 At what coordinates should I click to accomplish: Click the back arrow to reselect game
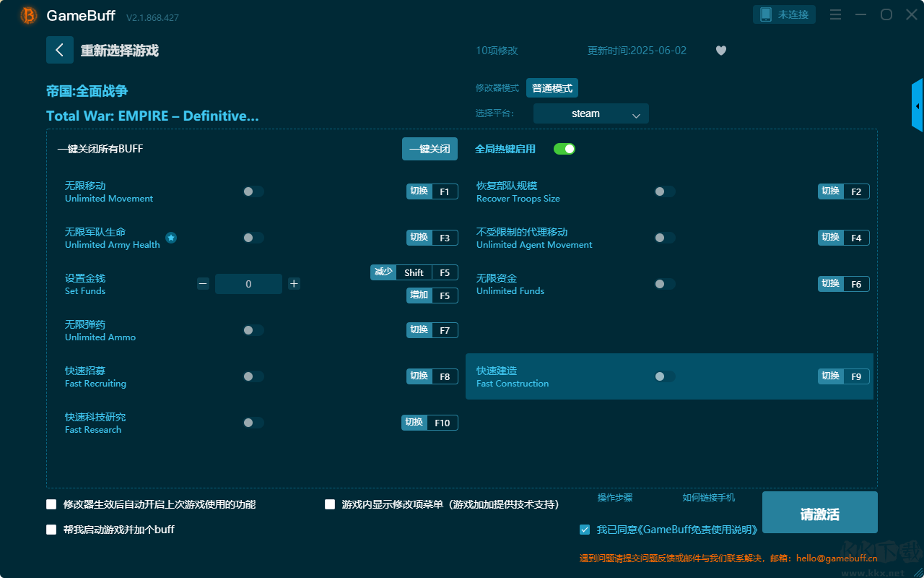click(x=59, y=50)
